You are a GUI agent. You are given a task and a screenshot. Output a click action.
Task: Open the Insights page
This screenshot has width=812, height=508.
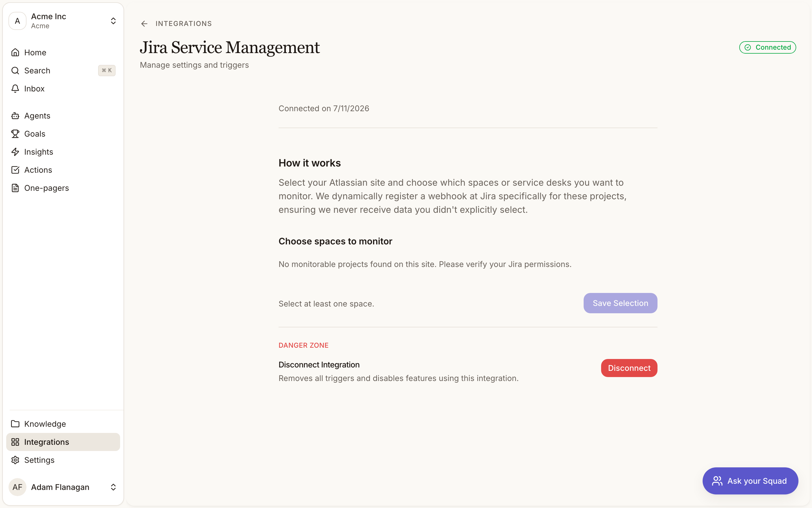coord(63,152)
